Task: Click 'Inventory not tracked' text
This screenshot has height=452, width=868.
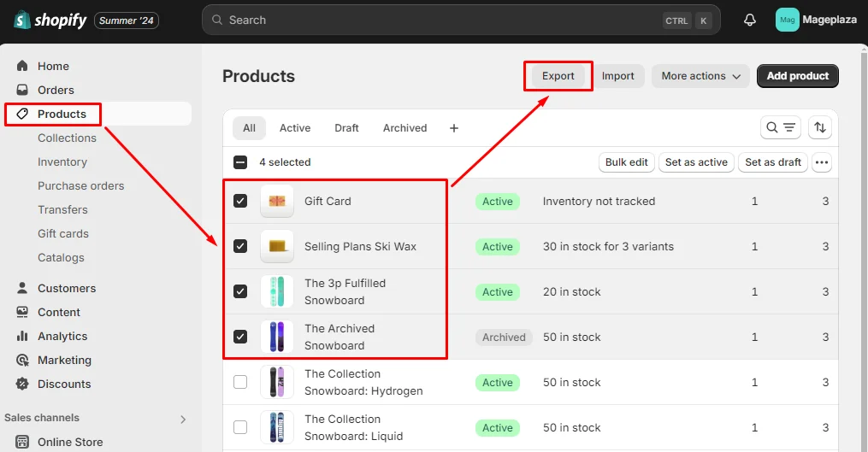Action: tap(599, 202)
